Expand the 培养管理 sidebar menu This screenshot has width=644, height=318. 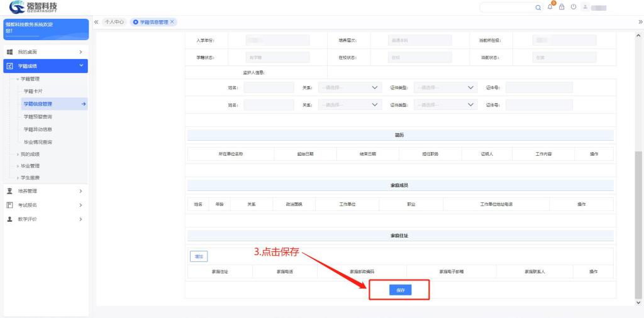pyautogui.click(x=44, y=190)
